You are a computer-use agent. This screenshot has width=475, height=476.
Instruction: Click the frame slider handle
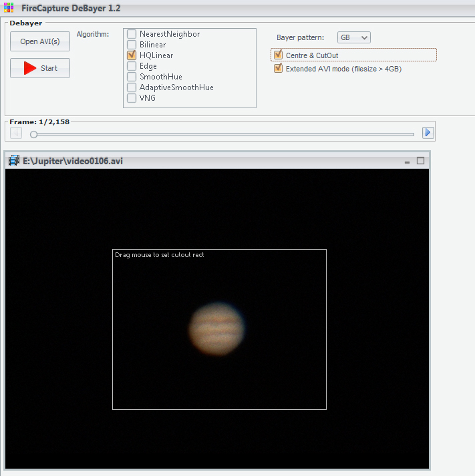[x=33, y=134]
